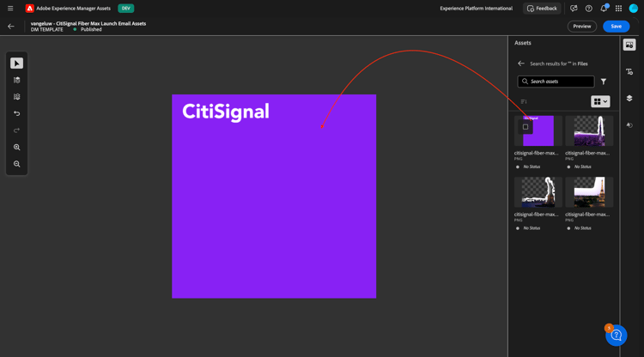Click into the Search assets field
This screenshot has height=357, width=644.
556,82
